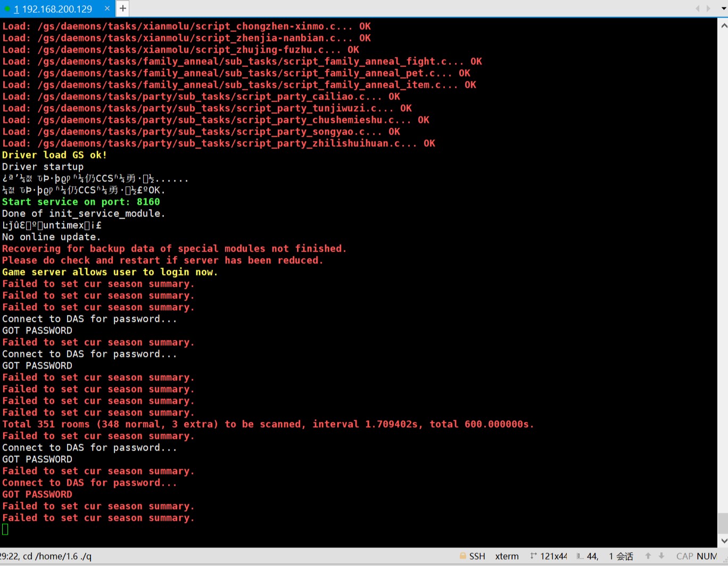Screen dimensions: 728x566
Task: Open a new session tab with plus button
Action: (x=122, y=9)
